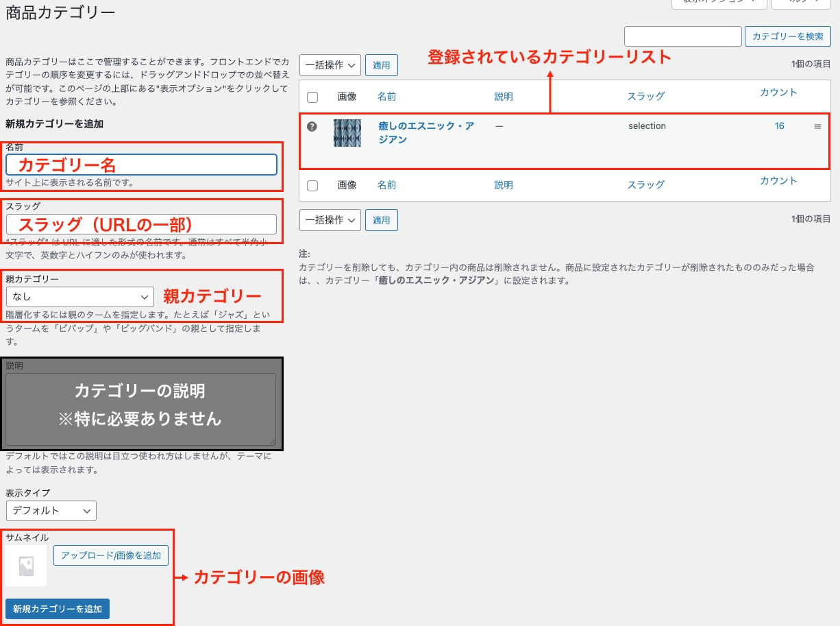Click the help question mark icon in category row
Image resolution: width=840 pixels, height=626 pixels.
[x=312, y=126]
